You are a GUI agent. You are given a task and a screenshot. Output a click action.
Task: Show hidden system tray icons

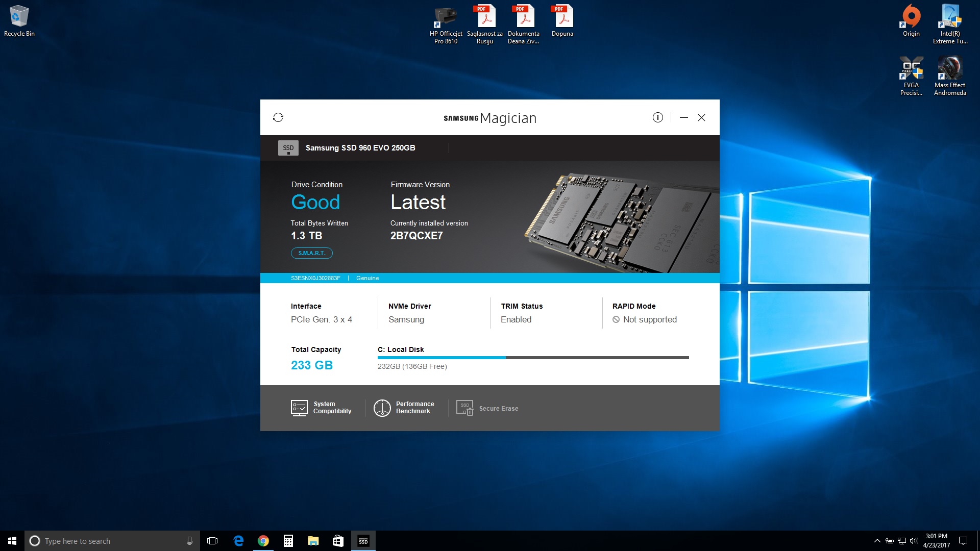pyautogui.click(x=877, y=541)
